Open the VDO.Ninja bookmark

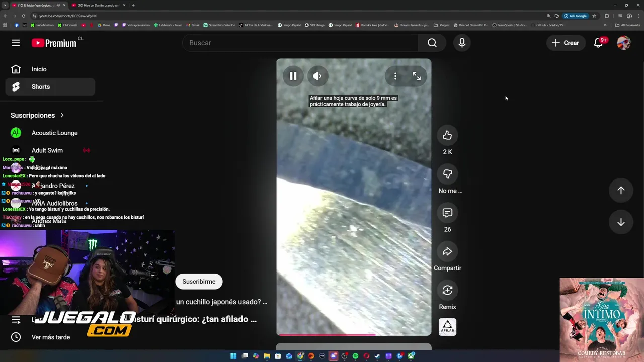tap(314, 25)
